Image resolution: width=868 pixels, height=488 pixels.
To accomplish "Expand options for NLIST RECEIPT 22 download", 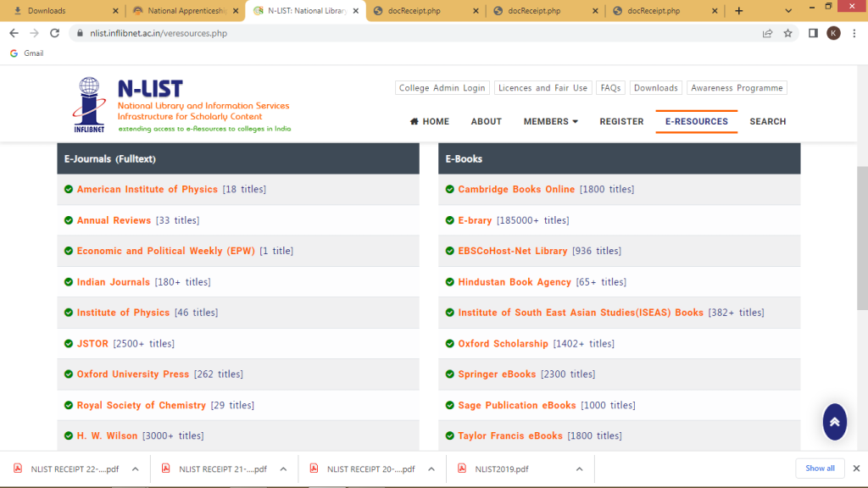I will [x=135, y=469].
